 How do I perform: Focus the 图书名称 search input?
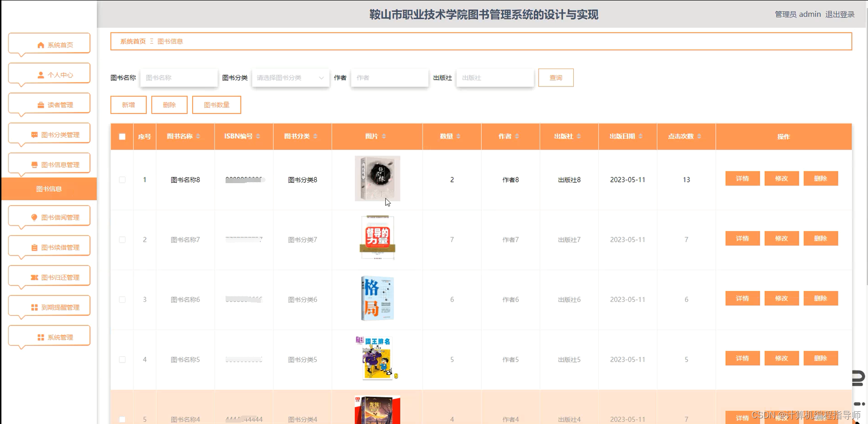[x=179, y=78]
